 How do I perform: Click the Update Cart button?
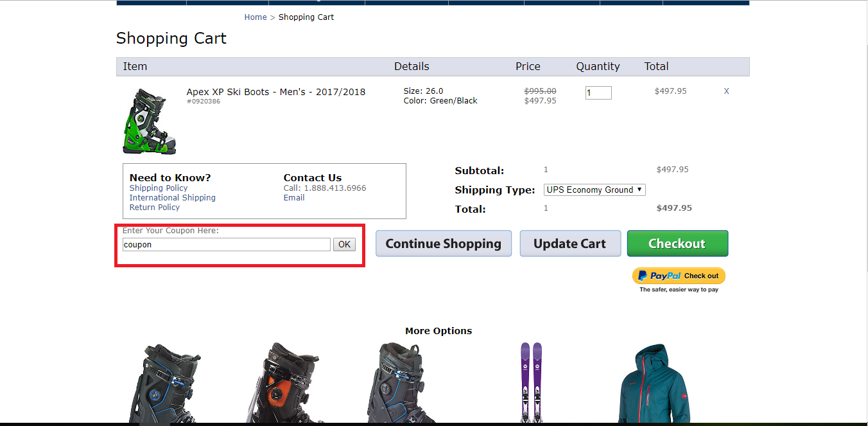point(570,244)
